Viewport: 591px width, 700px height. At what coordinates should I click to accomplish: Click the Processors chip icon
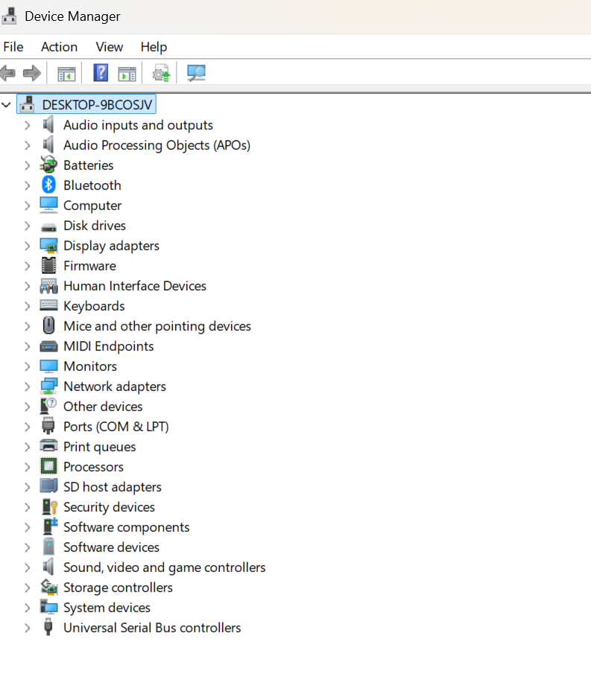coord(48,466)
